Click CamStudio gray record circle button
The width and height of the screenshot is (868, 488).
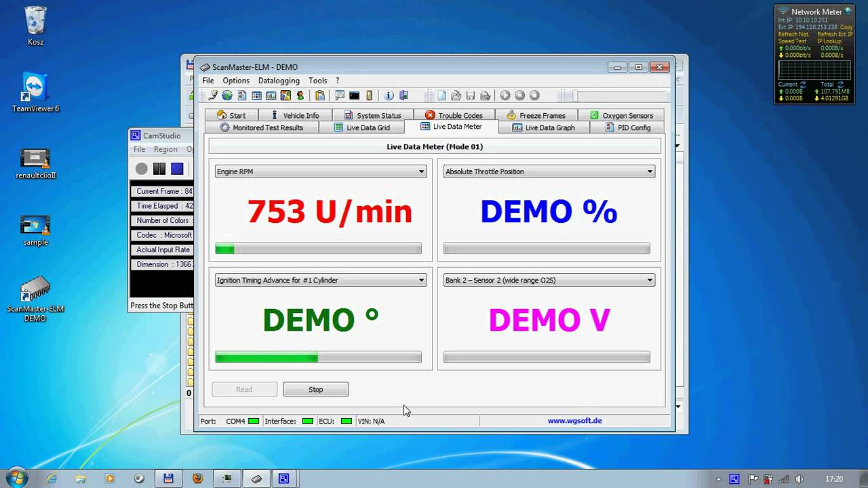click(x=141, y=169)
